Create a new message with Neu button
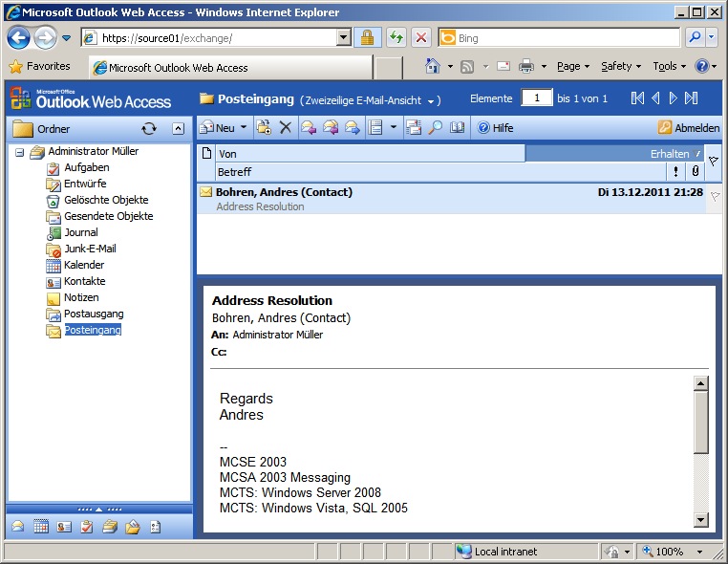This screenshot has height=564, width=728. tap(217, 128)
